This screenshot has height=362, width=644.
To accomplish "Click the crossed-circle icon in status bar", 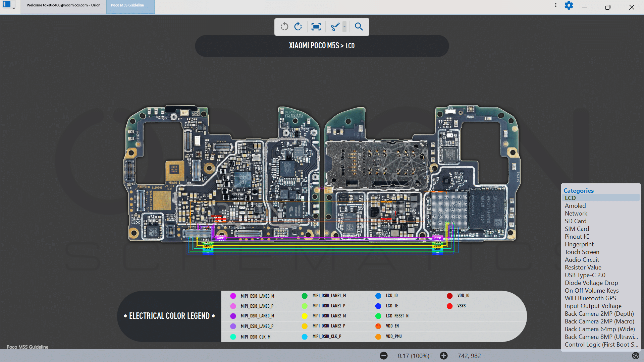I will pos(635,356).
